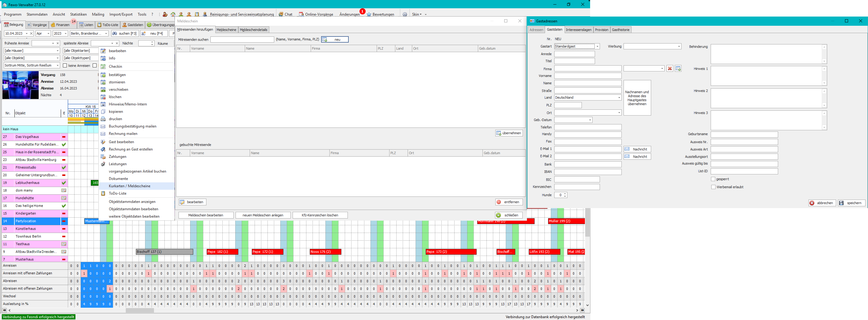Open Bewertungen star icon in toolbar
Viewport: 868px width, 320px height.
click(369, 14)
